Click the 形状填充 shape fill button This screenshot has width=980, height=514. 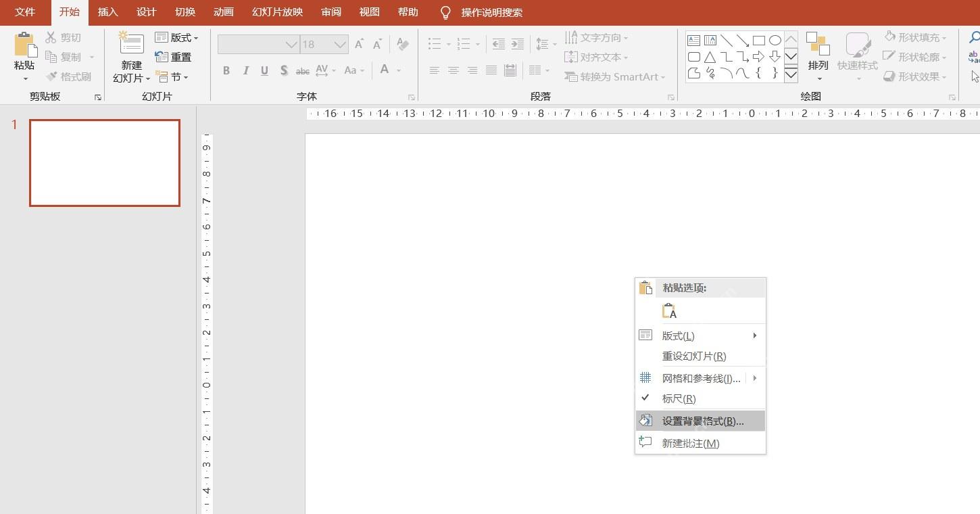916,38
